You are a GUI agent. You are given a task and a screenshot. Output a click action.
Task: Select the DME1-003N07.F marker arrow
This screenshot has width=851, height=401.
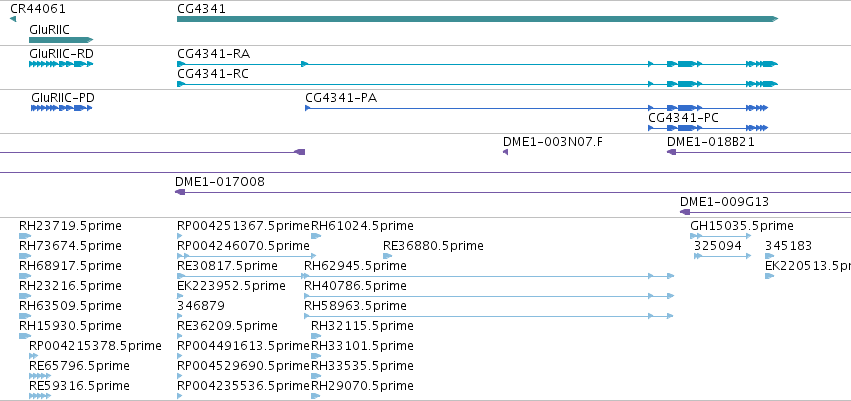pos(505,152)
